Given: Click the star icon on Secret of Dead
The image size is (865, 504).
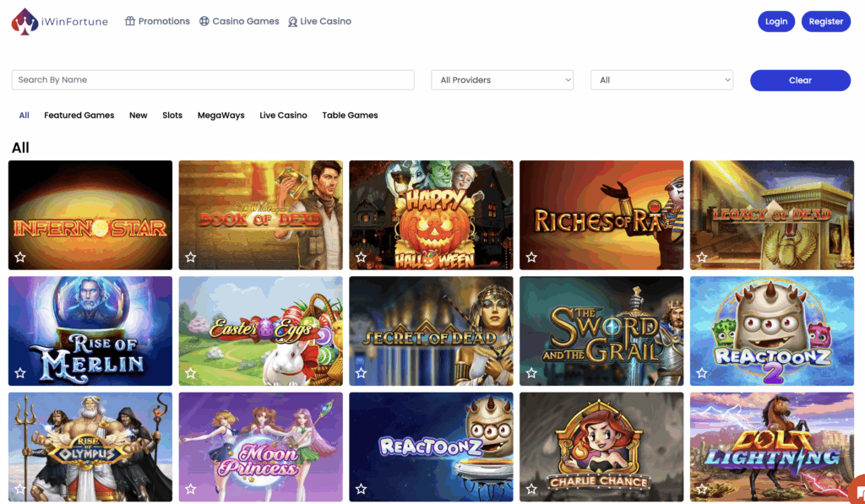Looking at the screenshot, I should click(361, 372).
